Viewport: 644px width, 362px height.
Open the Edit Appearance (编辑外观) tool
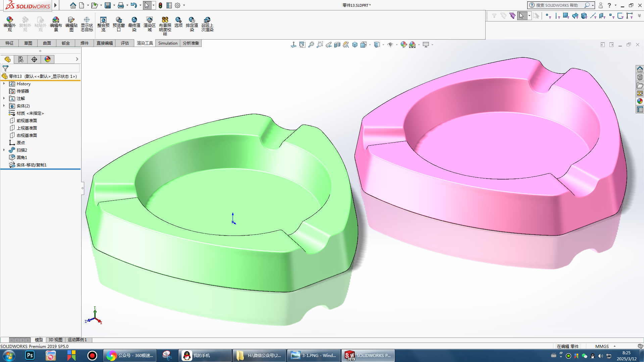(9, 24)
